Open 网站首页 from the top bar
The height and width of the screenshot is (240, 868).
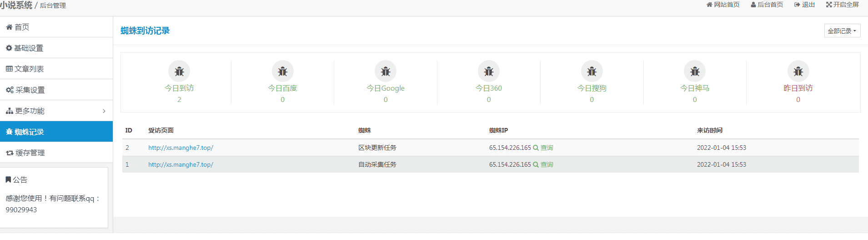[x=723, y=5]
